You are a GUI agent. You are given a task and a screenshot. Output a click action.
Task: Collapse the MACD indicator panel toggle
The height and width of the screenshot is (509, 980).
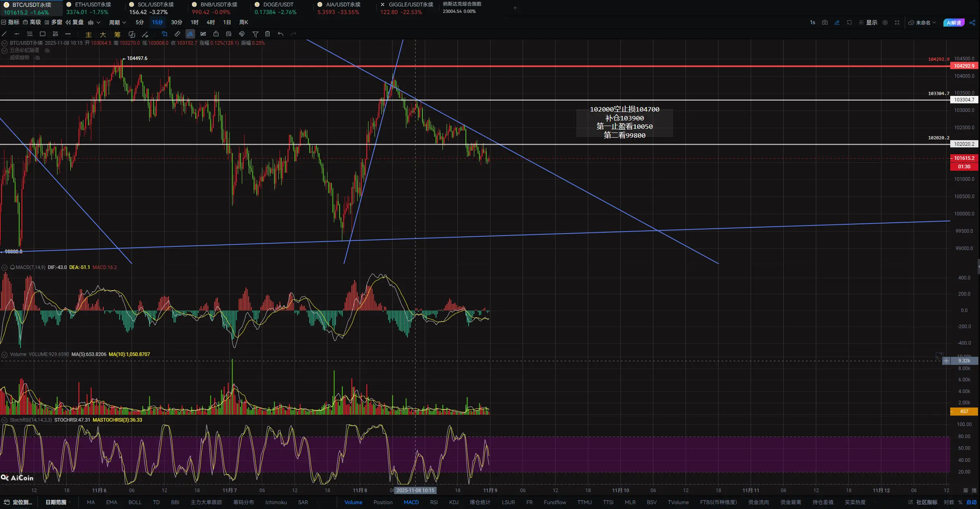pyautogui.click(x=4, y=267)
